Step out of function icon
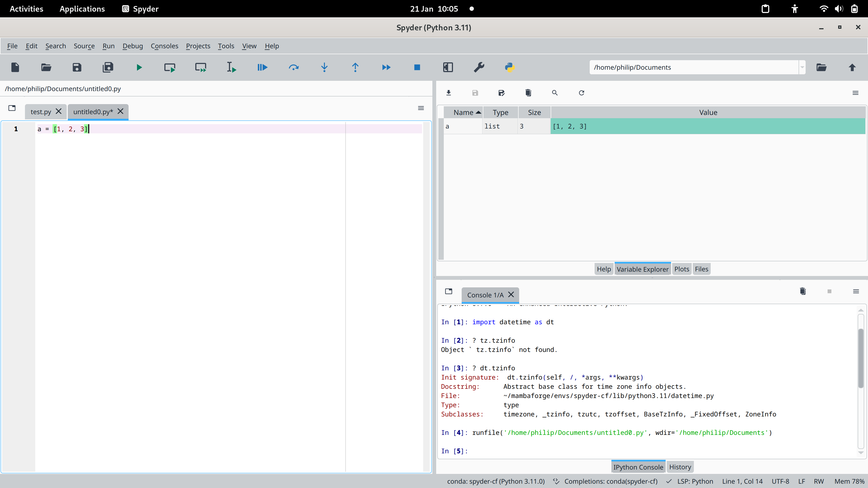The image size is (868, 488). click(x=355, y=67)
